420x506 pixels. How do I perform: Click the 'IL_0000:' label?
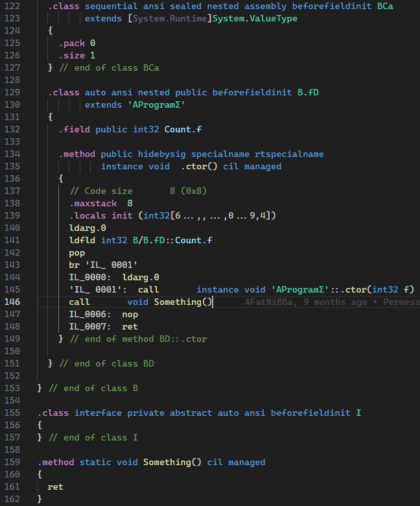tap(90, 277)
